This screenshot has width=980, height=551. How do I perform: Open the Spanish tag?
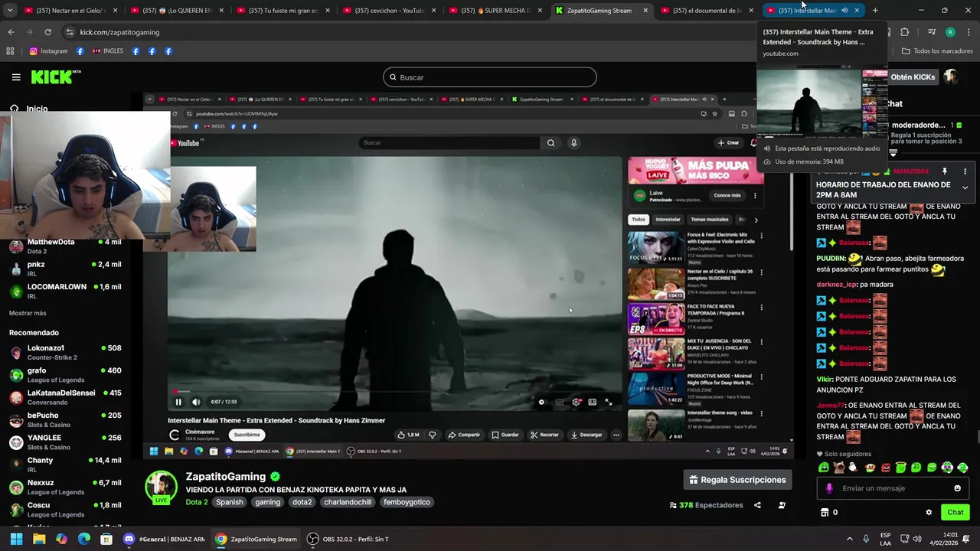point(229,502)
